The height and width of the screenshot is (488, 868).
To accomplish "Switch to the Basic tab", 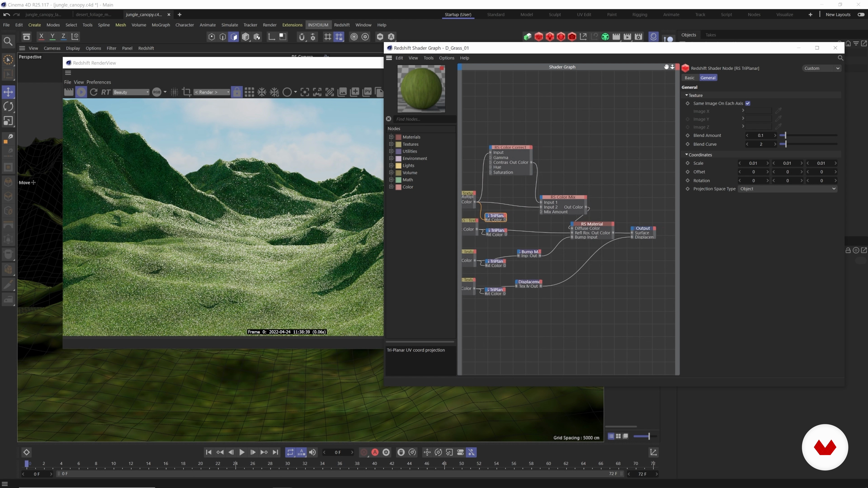I will 689,78.
